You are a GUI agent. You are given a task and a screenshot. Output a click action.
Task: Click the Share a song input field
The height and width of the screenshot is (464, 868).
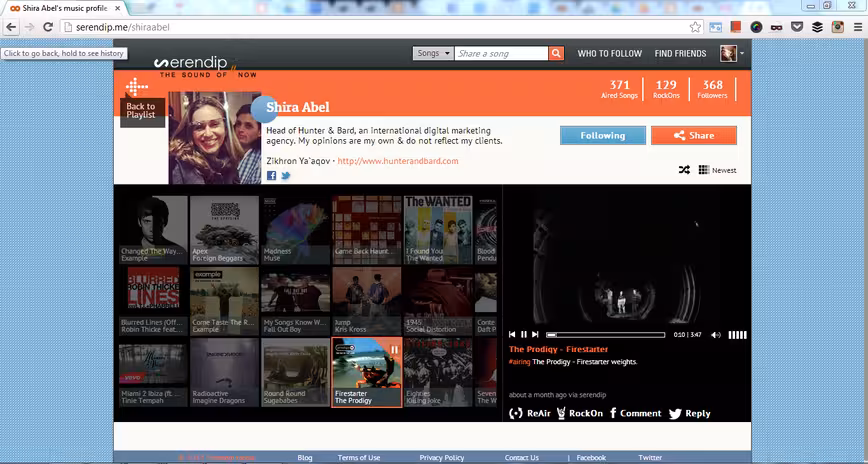pos(501,53)
